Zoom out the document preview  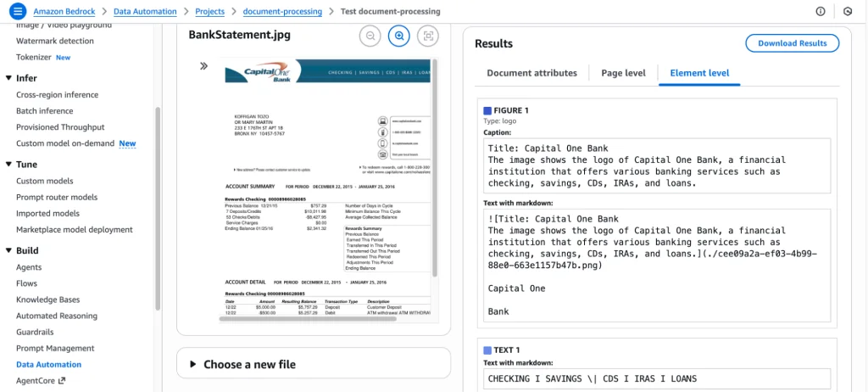370,36
